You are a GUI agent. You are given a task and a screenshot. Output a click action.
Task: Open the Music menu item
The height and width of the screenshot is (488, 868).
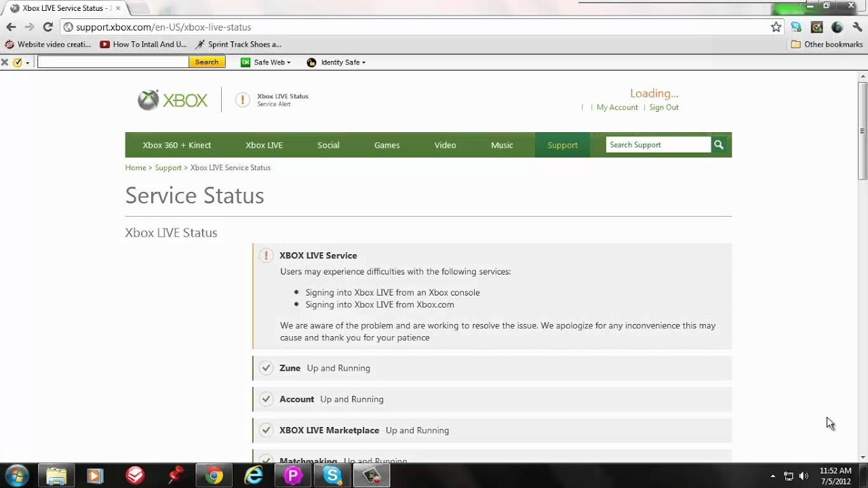[502, 145]
